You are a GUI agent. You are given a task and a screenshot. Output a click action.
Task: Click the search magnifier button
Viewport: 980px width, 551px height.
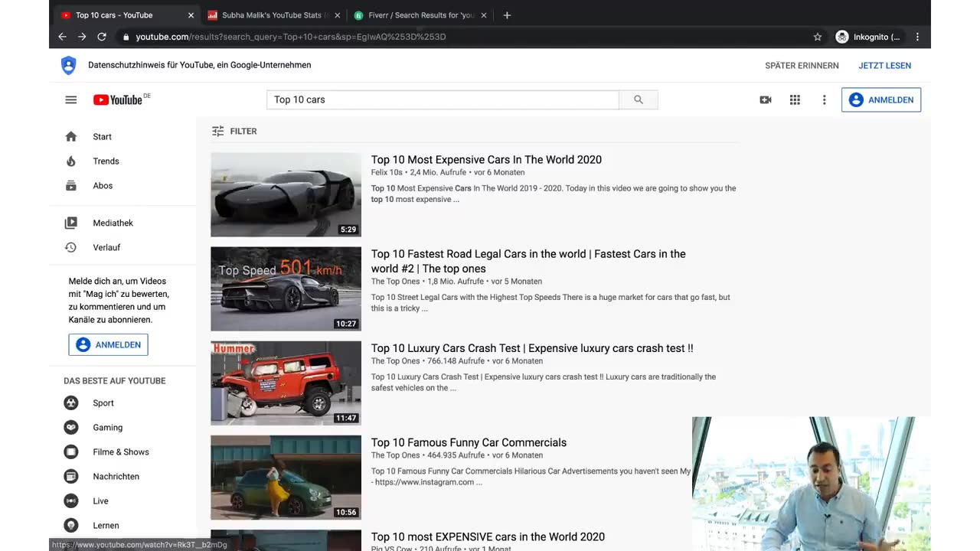(x=639, y=99)
